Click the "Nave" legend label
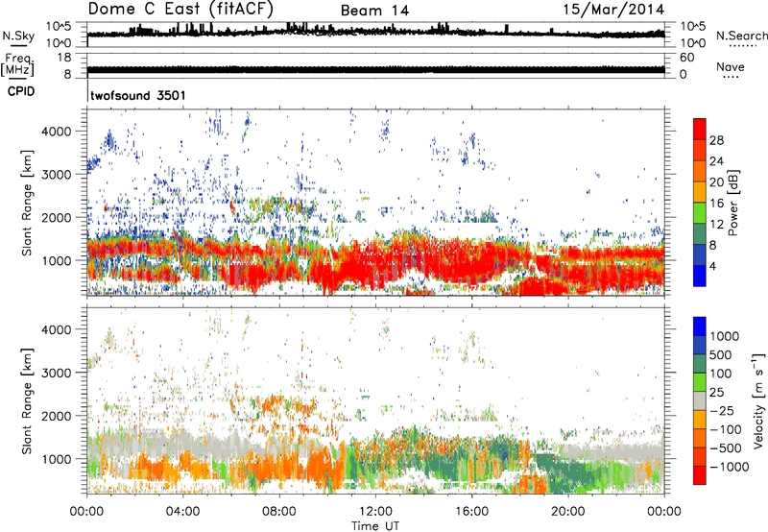768x532 pixels. tap(731, 66)
